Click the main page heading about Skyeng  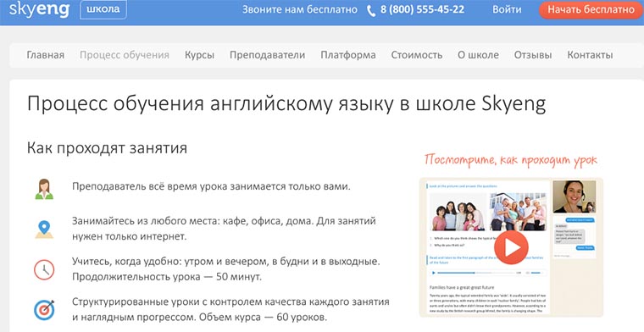[x=286, y=104]
